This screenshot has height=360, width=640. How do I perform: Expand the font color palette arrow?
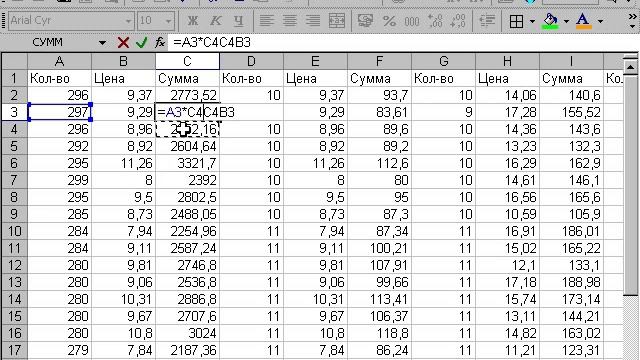(600, 21)
